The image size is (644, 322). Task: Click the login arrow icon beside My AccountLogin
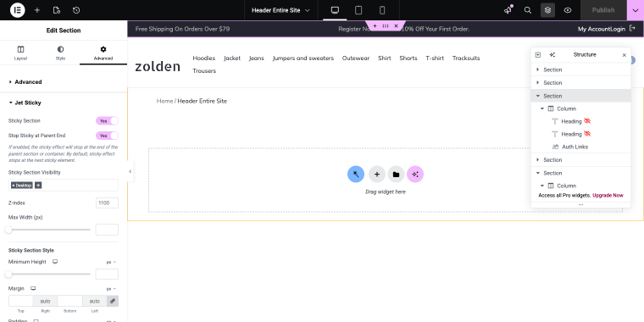(x=632, y=29)
